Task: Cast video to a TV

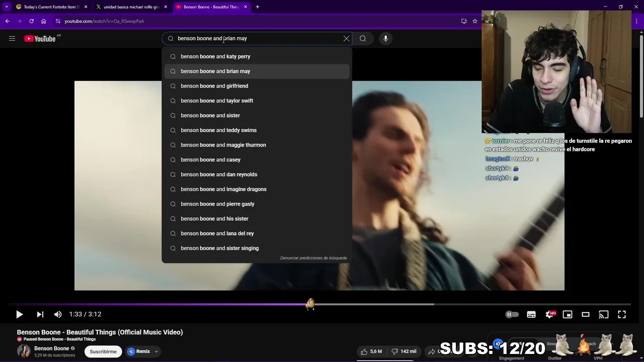Action: click(x=604, y=314)
